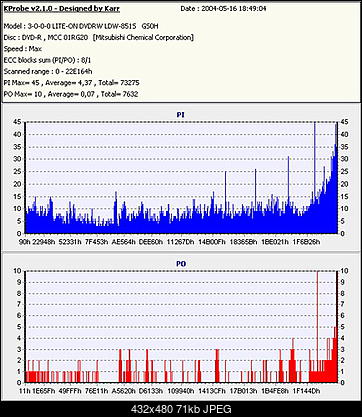
Task: Select the Date 2004-05-16 timestamp text
Action: click(x=223, y=9)
